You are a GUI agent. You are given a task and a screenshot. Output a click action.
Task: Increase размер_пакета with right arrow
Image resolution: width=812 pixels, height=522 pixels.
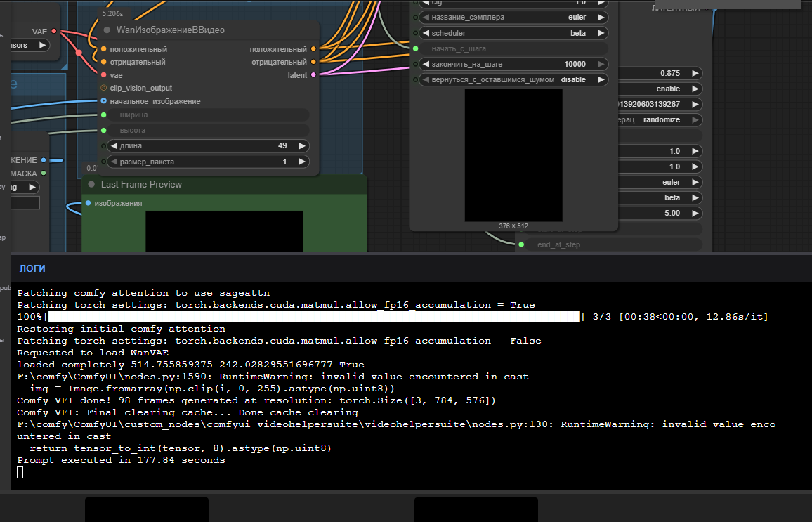pyautogui.click(x=302, y=162)
